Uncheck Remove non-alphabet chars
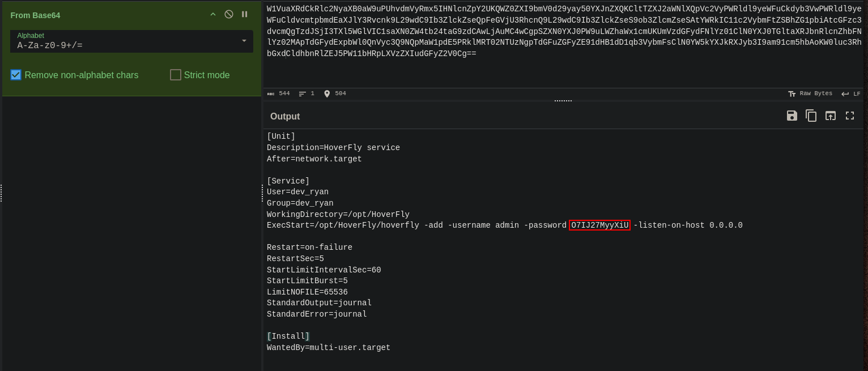The height and width of the screenshot is (371, 868). tap(16, 75)
